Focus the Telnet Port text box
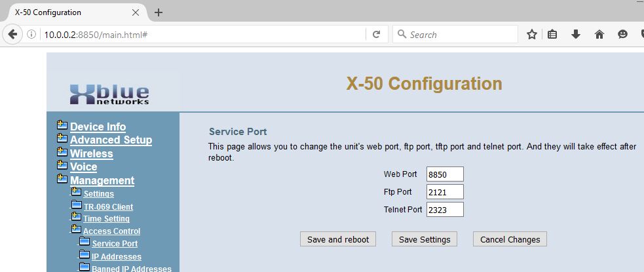This screenshot has width=644, height=272. coord(444,210)
